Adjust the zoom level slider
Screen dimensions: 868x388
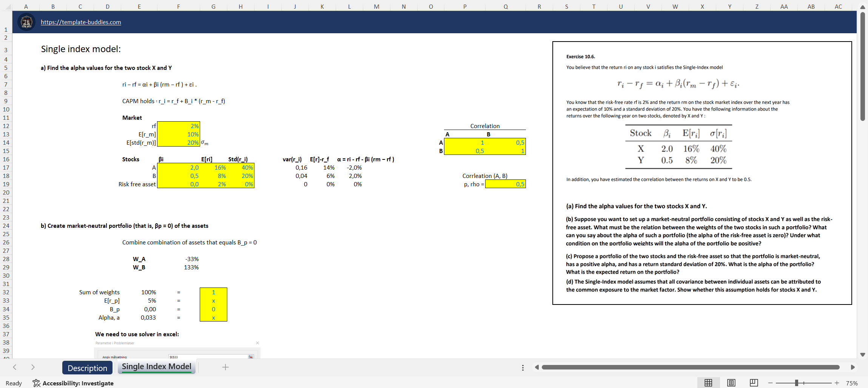[797, 383]
